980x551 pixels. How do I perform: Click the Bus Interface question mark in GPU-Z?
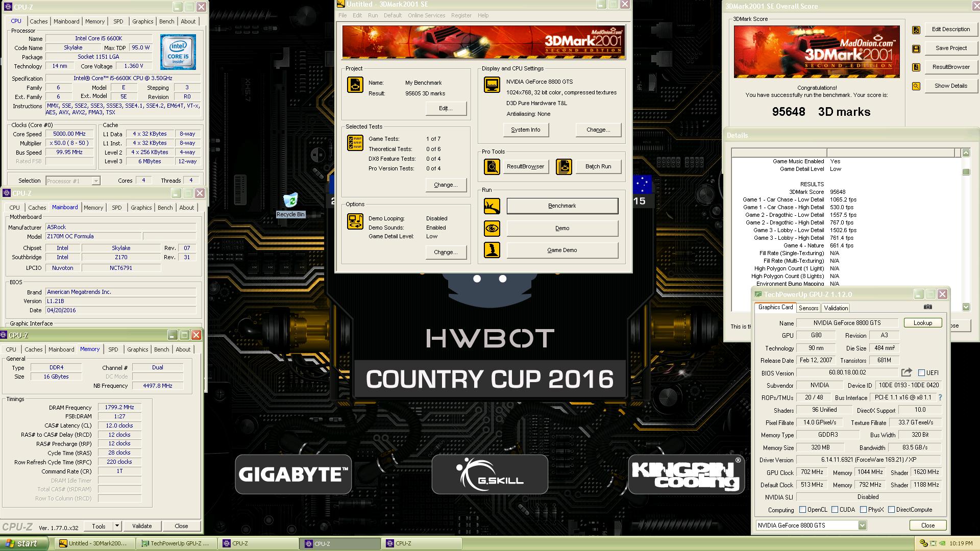(940, 397)
